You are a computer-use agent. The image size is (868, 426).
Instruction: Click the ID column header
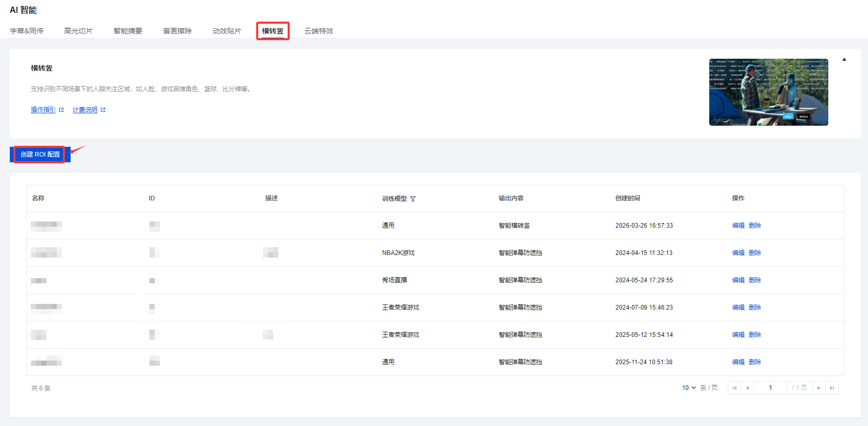point(152,198)
